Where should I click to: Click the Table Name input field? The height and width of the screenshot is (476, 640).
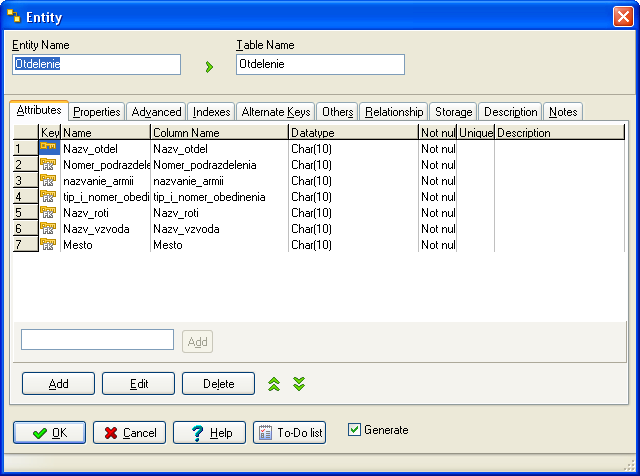pos(320,65)
